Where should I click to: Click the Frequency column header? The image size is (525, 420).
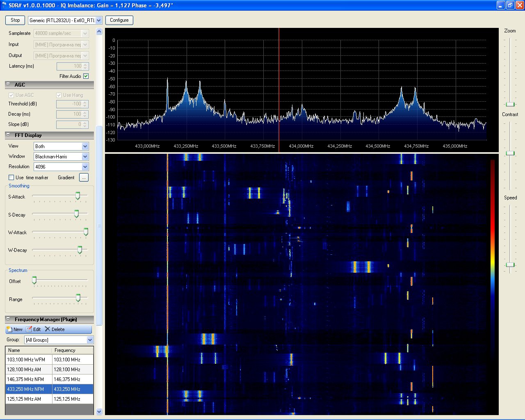coord(73,350)
